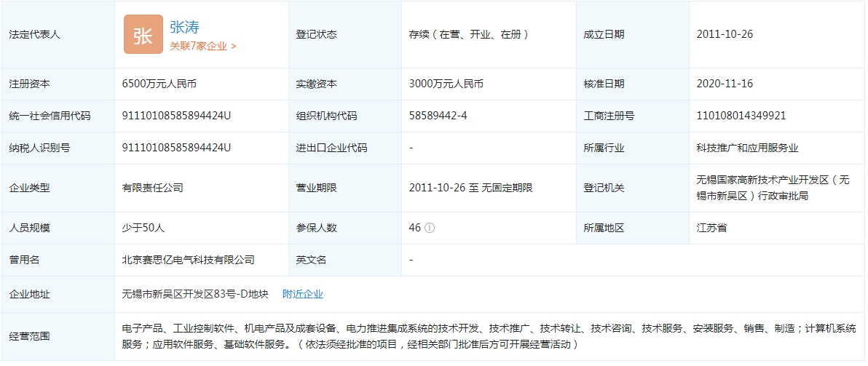The width and height of the screenshot is (868, 366).
Task: Select approval date 2020-11-16
Action: 725,84
